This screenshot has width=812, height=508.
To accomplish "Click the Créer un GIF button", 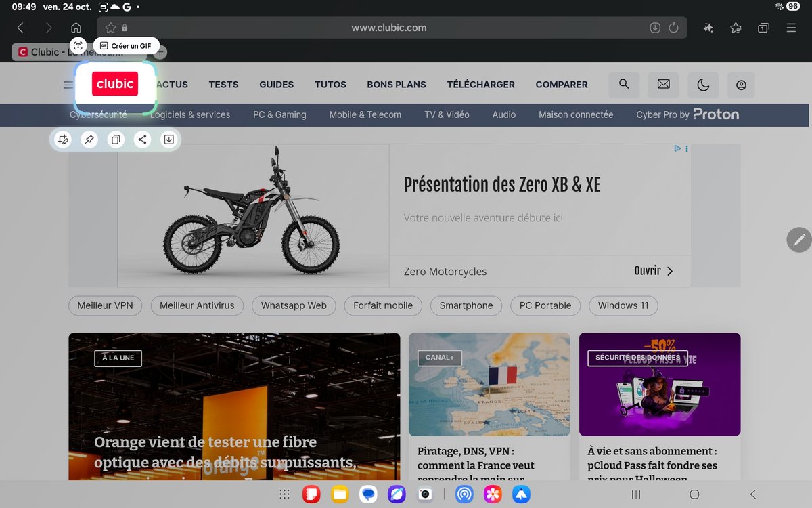I will (126, 46).
